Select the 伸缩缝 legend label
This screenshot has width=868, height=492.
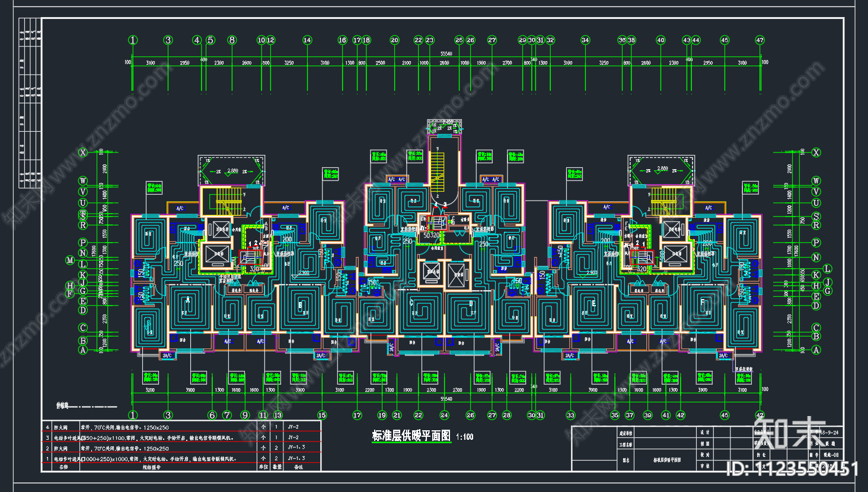click(63, 407)
